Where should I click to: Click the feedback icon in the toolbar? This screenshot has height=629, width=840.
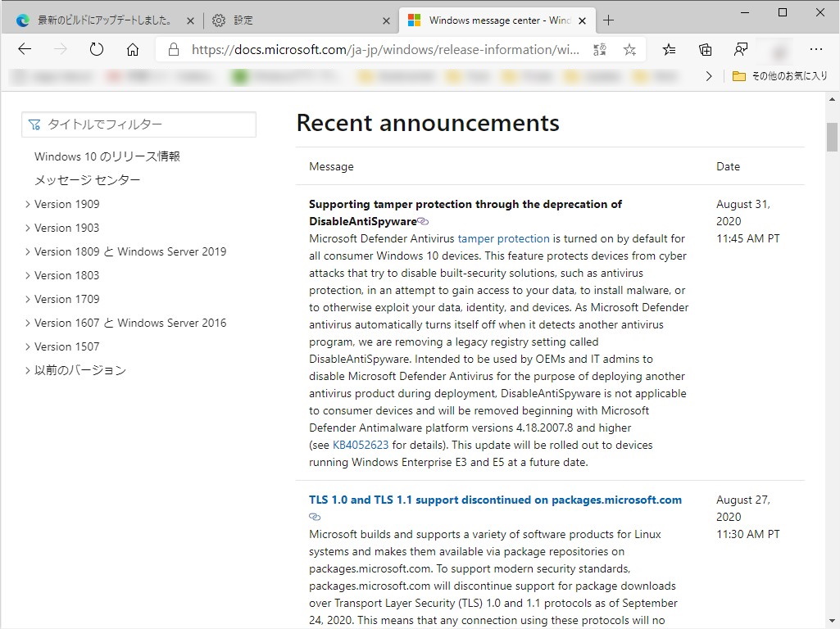pos(741,50)
